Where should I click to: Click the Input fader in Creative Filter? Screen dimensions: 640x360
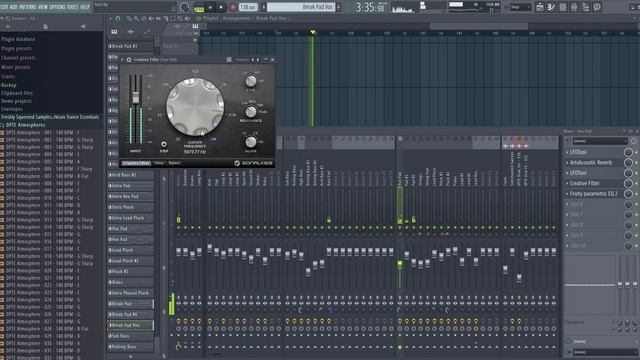pos(136,98)
